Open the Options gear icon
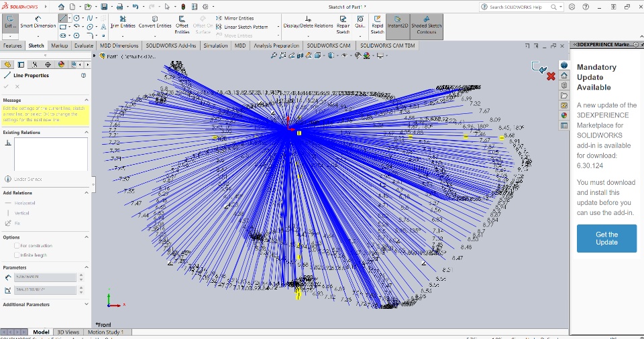The image size is (644, 339). coord(205,7)
